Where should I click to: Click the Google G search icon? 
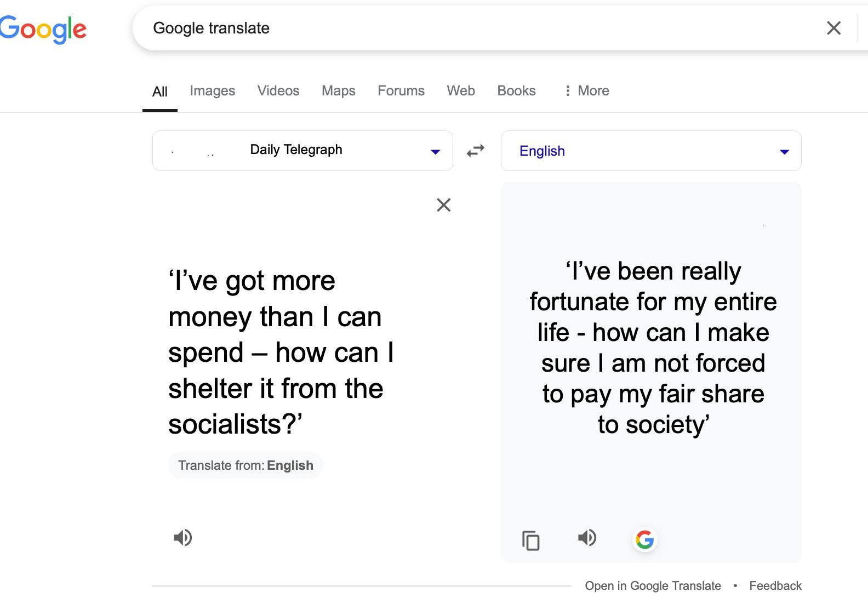click(x=645, y=540)
